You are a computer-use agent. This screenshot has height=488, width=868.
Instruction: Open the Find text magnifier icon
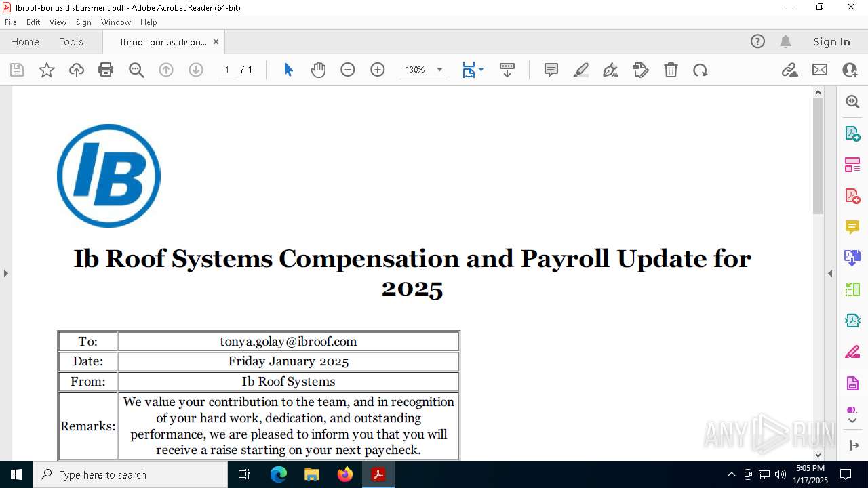pyautogui.click(x=136, y=70)
